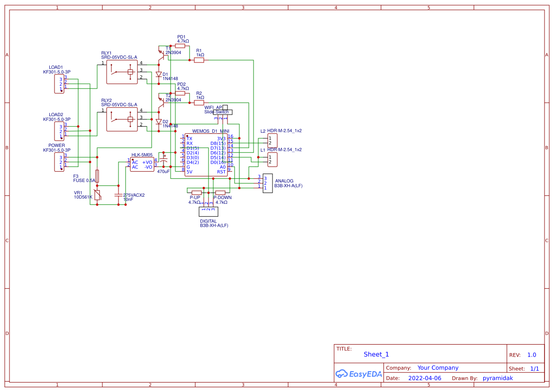Select the ANALOG B3B-XH connector

(x=268, y=183)
